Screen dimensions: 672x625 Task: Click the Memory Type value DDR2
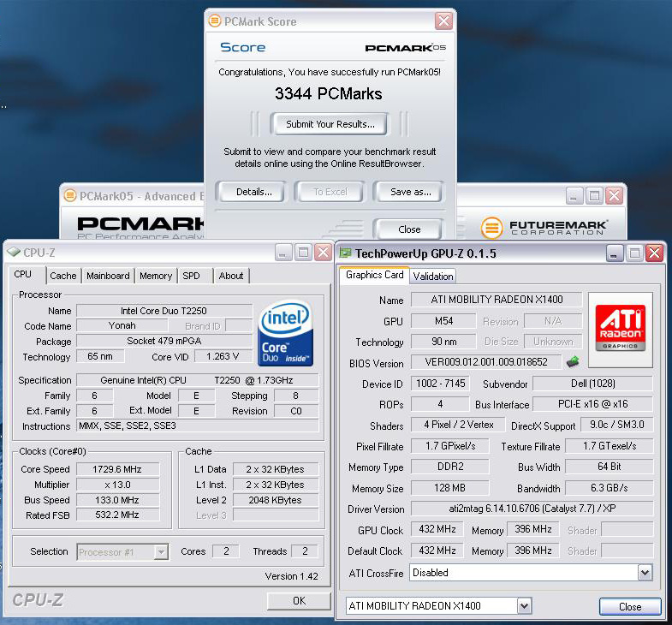pos(449,467)
